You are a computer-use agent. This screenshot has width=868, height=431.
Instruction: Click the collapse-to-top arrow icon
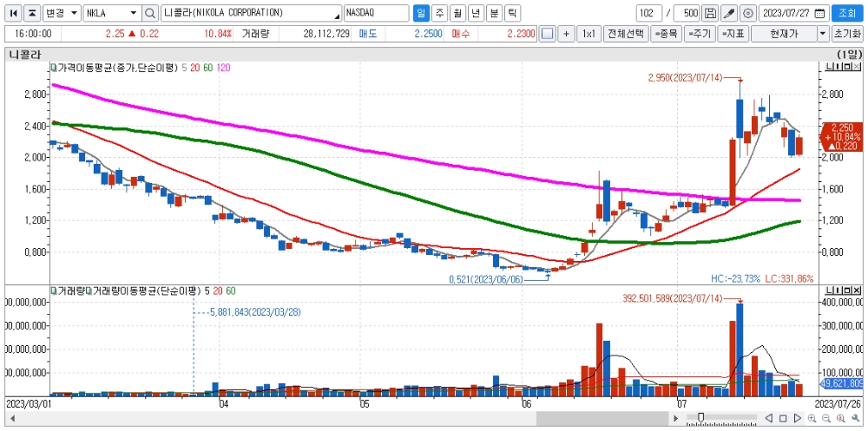tap(32, 13)
